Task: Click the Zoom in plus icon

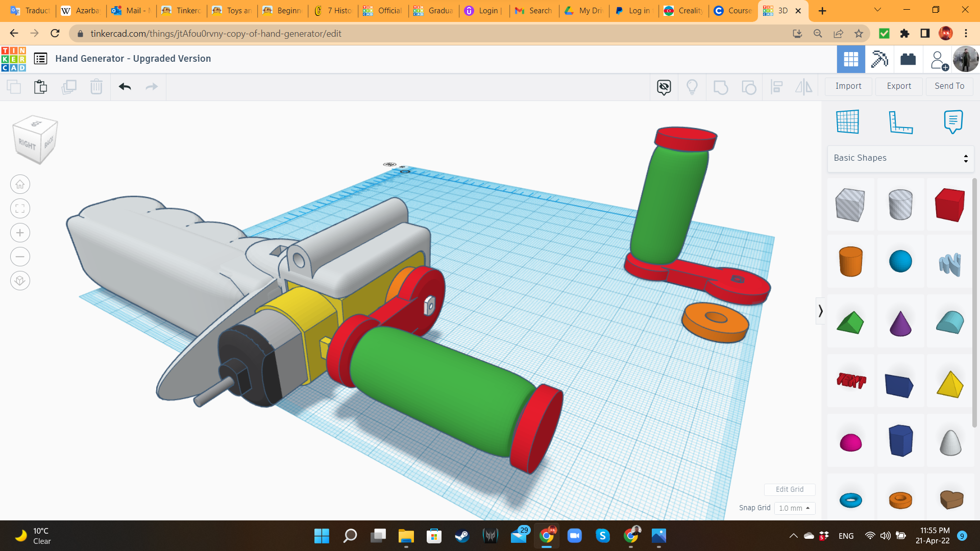Action: (x=20, y=233)
